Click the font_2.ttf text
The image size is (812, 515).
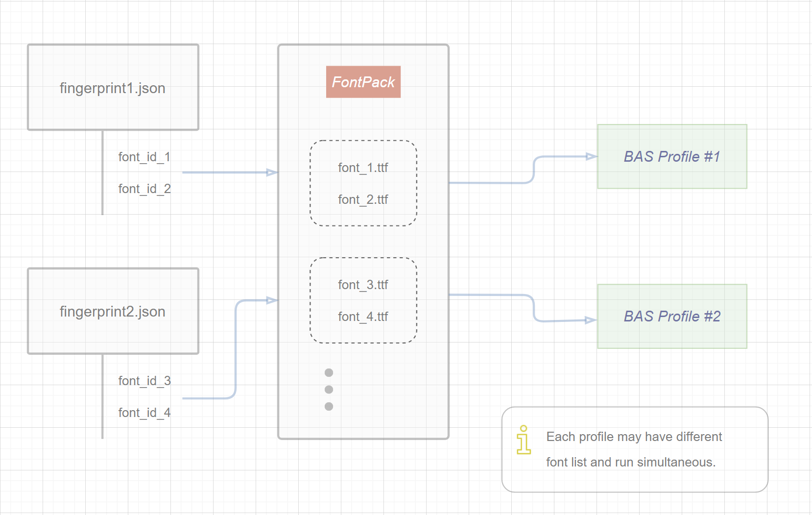[x=363, y=199]
